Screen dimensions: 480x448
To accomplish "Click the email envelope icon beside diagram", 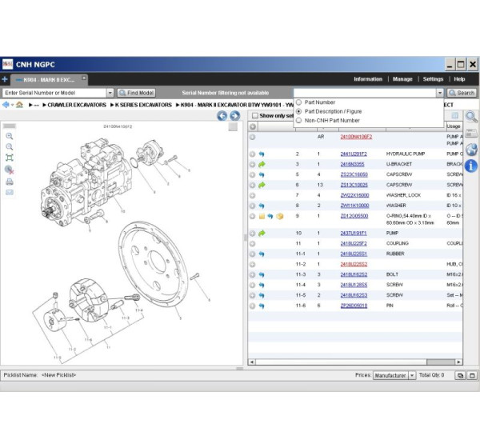I will [10, 193].
